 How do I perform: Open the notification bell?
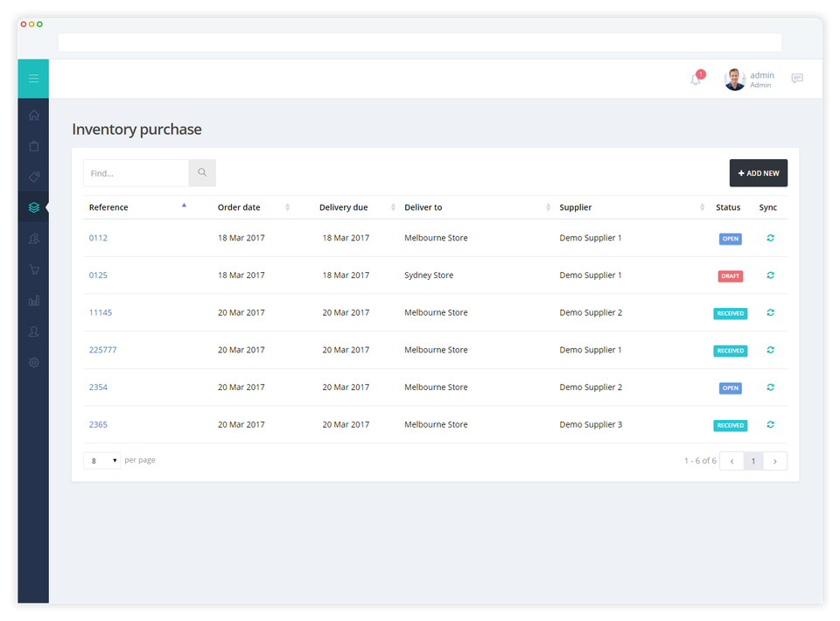696,80
